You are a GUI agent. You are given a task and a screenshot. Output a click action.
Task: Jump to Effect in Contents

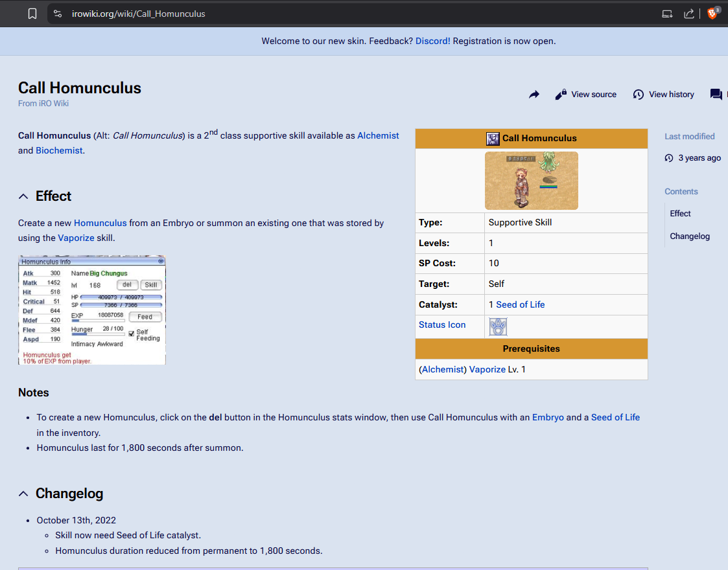[x=680, y=213]
